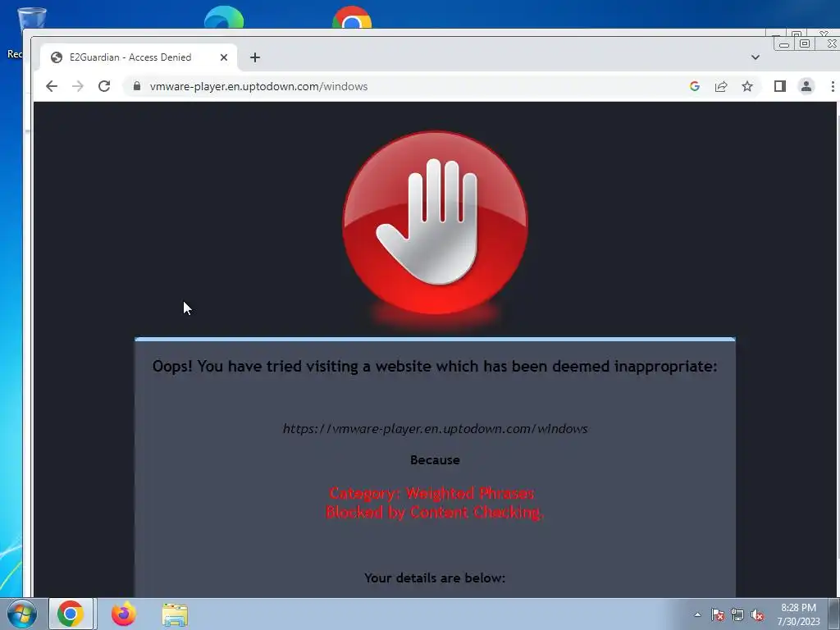Open Action Center flag icon

click(717, 614)
